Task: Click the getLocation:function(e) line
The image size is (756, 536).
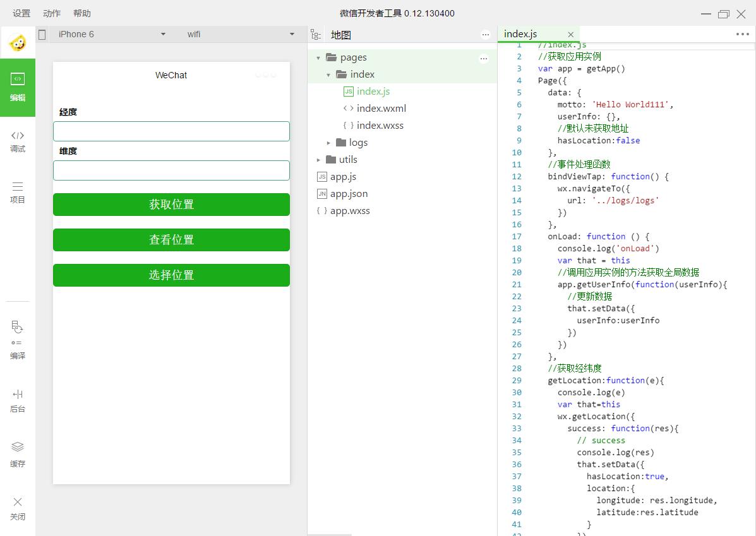Action: coord(606,380)
